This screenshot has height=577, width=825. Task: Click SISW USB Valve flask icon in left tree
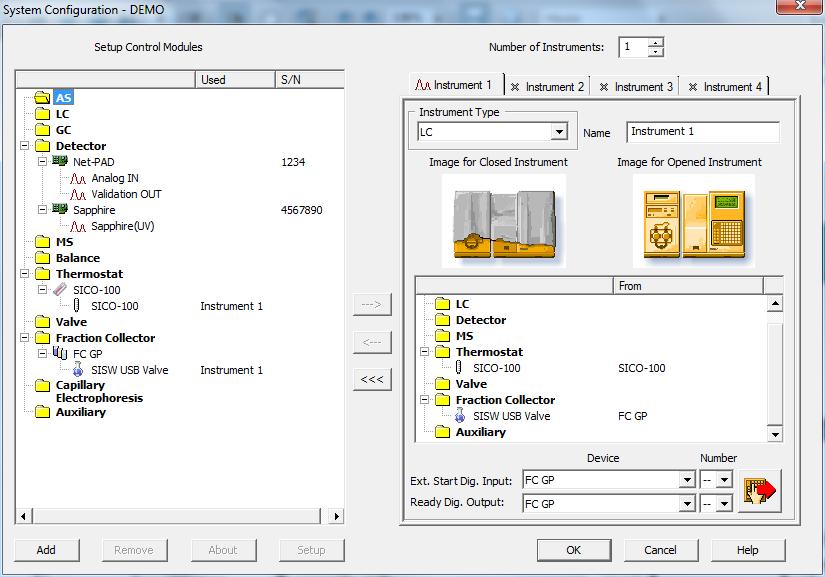click(78, 369)
